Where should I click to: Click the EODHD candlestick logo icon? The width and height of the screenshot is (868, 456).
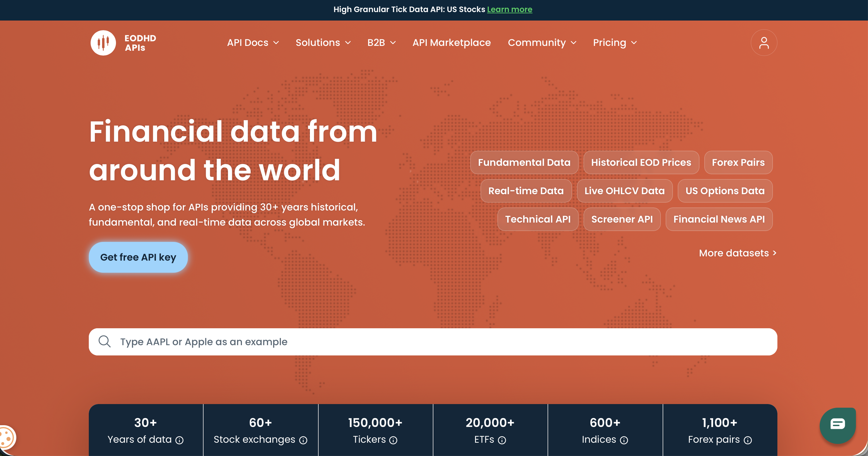[103, 43]
